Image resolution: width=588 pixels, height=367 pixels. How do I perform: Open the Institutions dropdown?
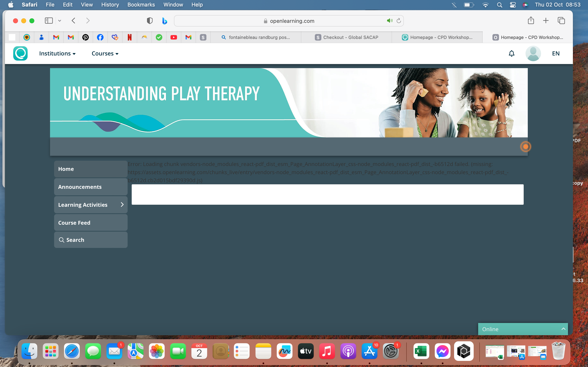pyautogui.click(x=57, y=53)
